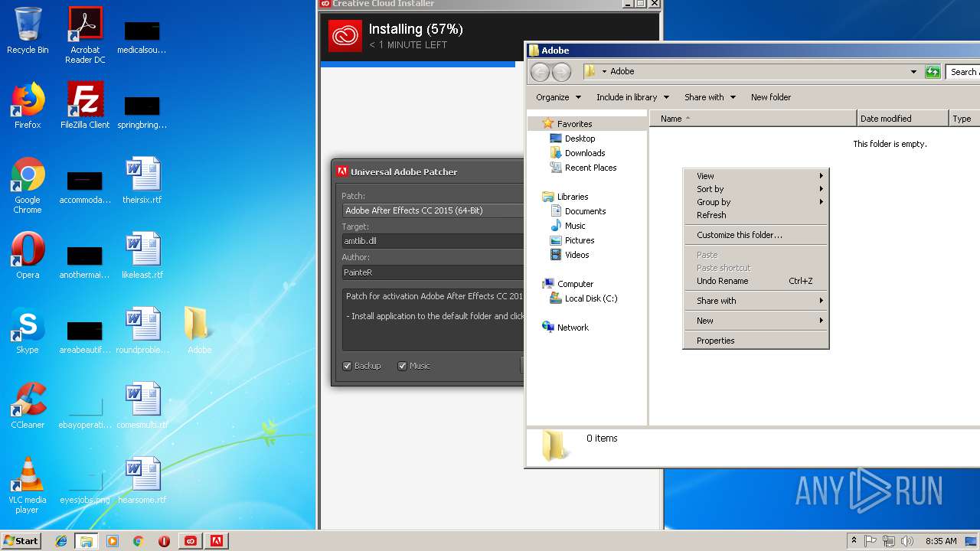Launch Google Chrome desktop shortcut
This screenshot has width=980, height=551.
point(28,185)
